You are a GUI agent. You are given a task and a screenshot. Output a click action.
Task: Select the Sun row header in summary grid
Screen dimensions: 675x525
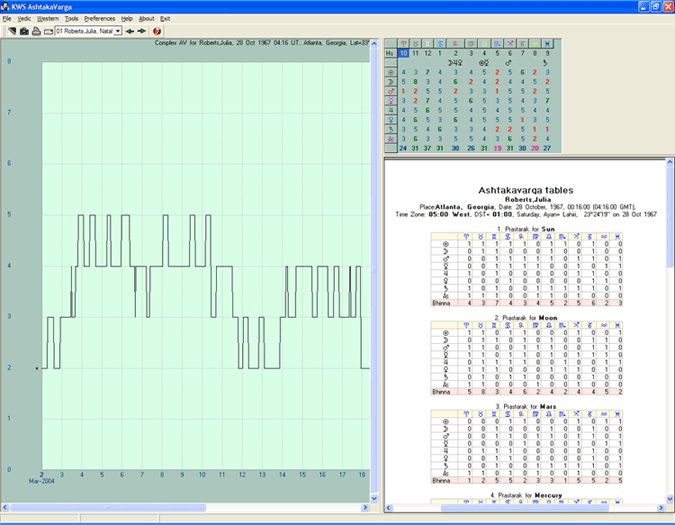coord(390,72)
